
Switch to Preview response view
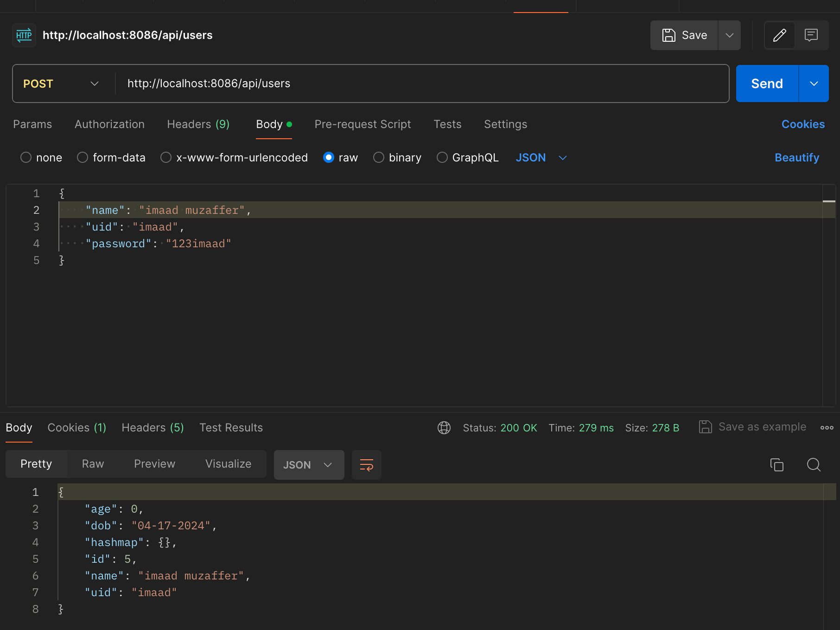155,464
